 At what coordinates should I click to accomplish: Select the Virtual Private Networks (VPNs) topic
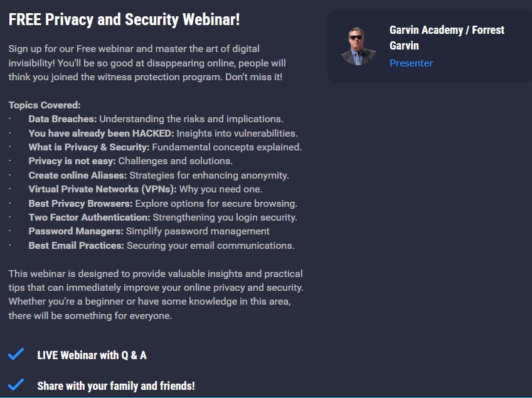(x=145, y=189)
